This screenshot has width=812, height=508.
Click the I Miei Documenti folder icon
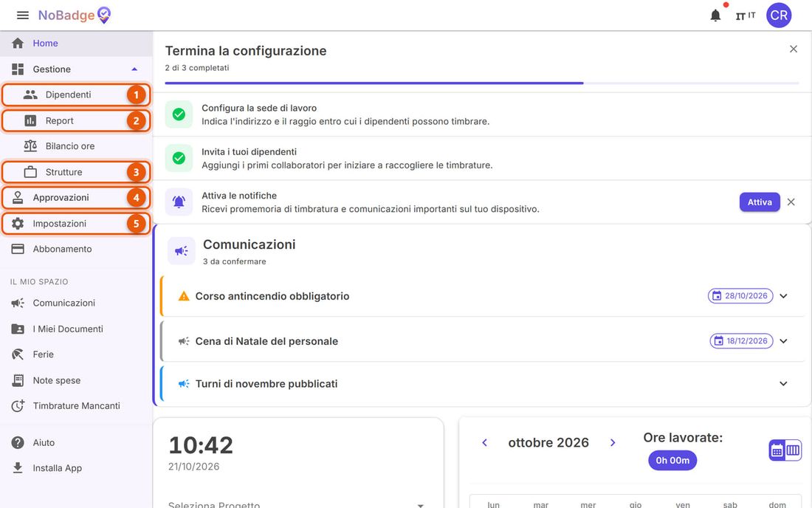pyautogui.click(x=18, y=329)
